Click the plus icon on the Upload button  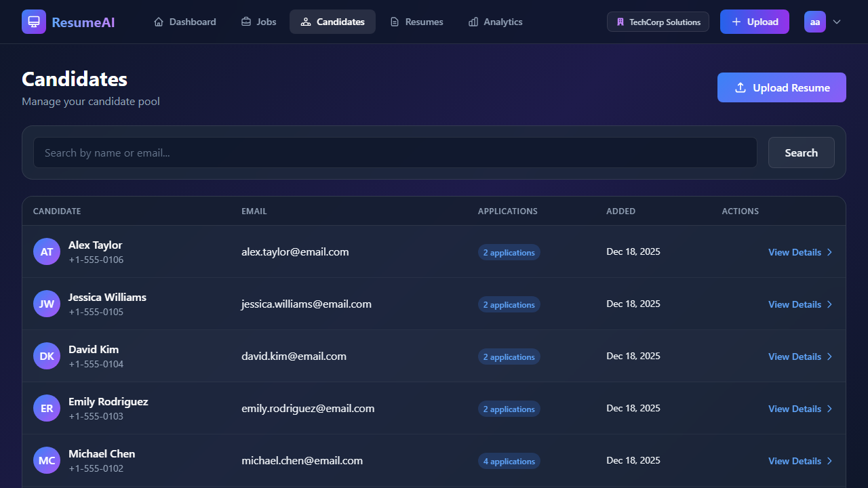737,22
